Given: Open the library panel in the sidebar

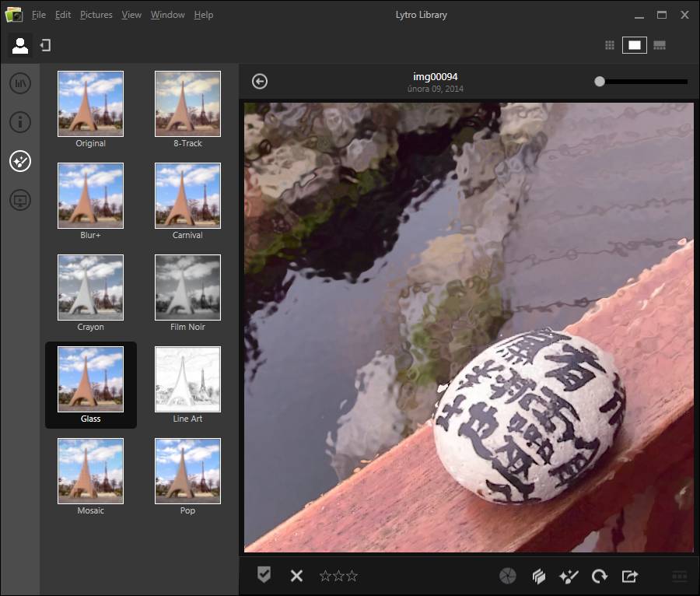Looking at the screenshot, I should tap(20, 83).
